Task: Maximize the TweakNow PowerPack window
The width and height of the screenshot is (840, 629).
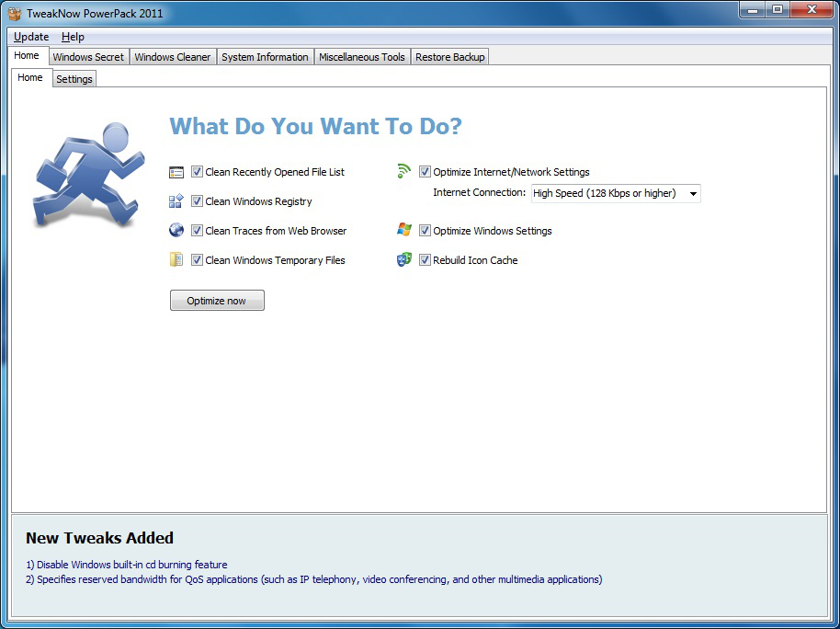Action: coord(778,9)
